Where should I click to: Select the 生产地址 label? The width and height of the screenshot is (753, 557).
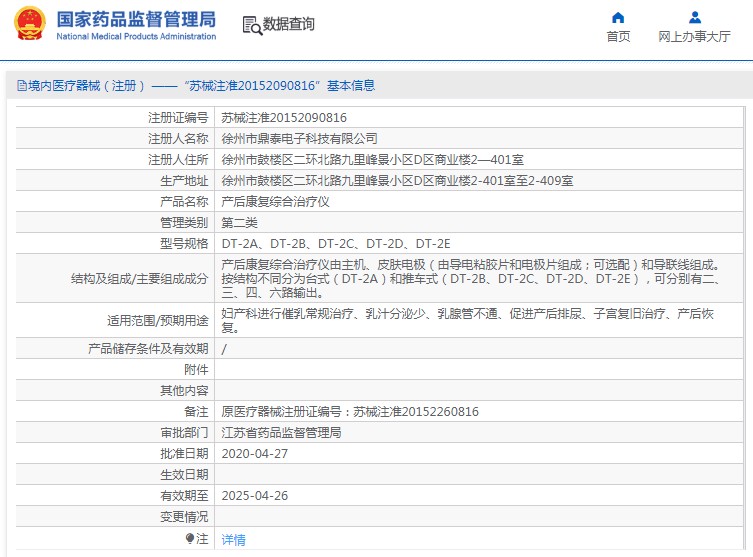point(184,181)
